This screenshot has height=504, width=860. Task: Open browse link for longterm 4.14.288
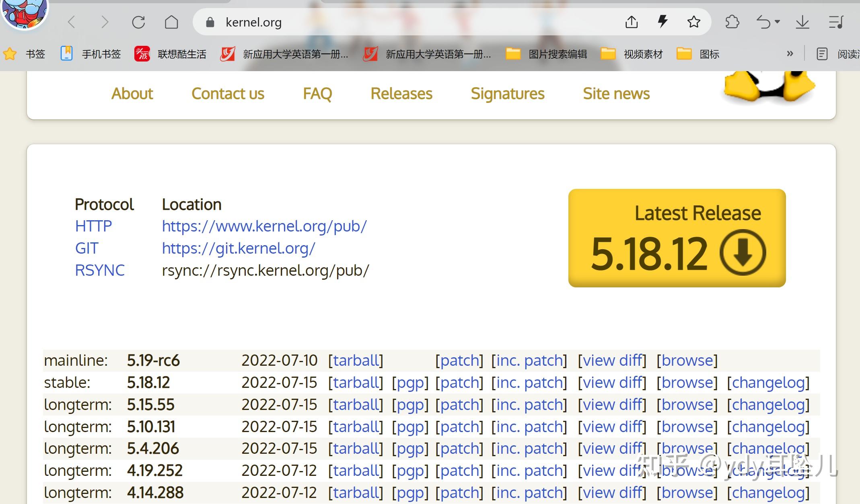click(x=687, y=493)
